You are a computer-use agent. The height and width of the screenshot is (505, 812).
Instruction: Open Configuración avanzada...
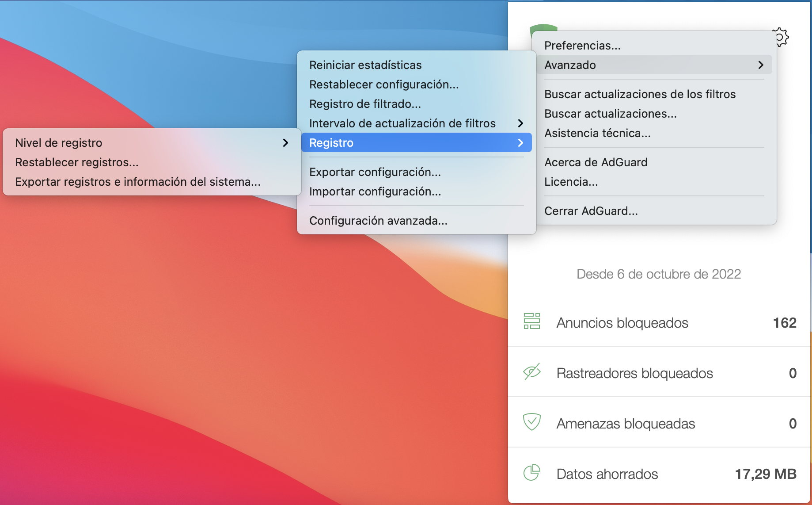click(416, 221)
